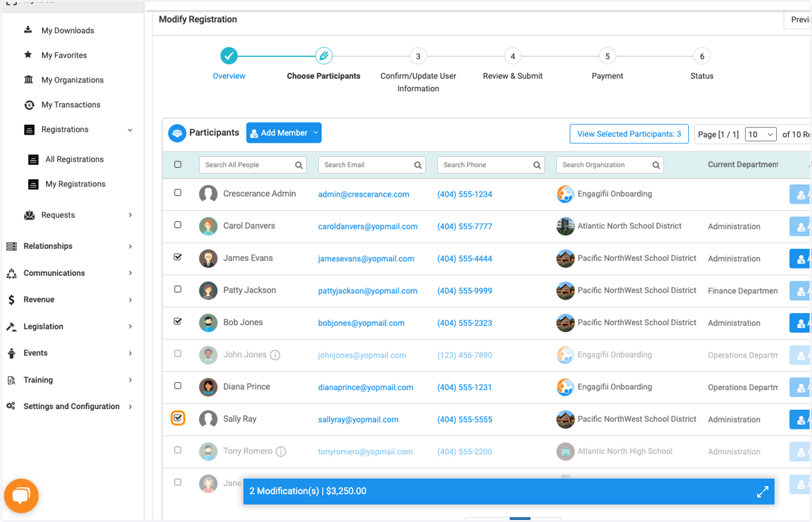Uncheck the Sally Ray row checkbox

178,418
